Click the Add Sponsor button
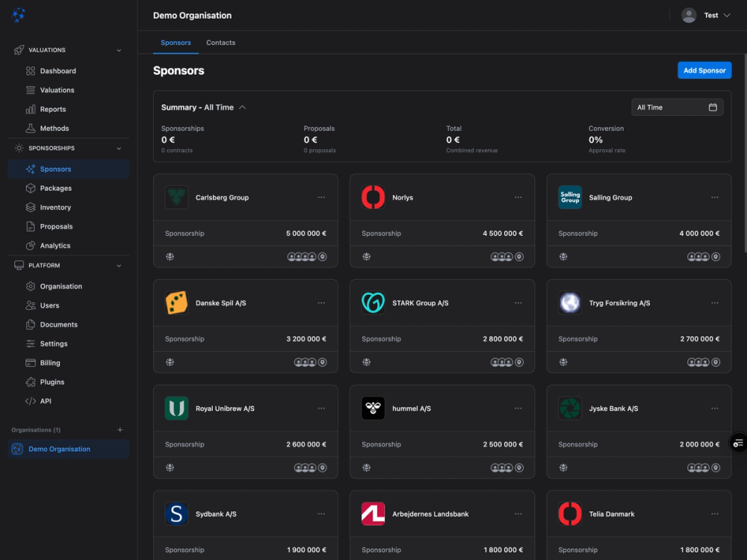This screenshot has height=560, width=747. (704, 70)
